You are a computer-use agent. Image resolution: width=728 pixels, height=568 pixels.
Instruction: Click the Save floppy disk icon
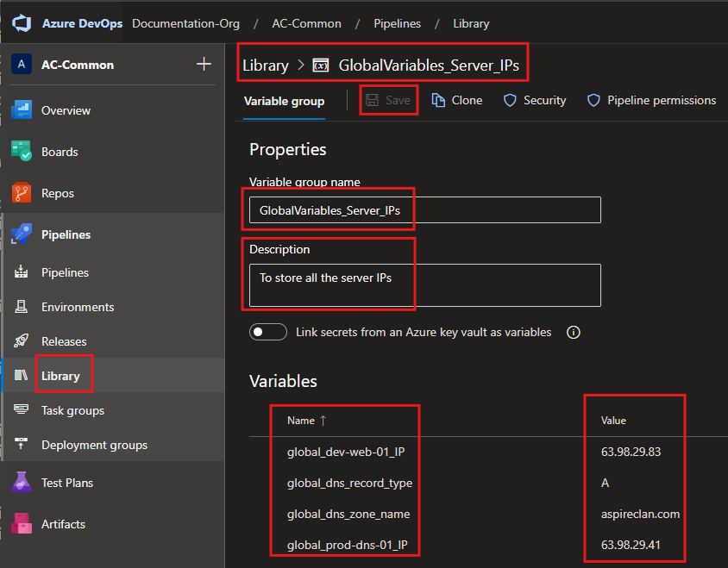pyautogui.click(x=372, y=100)
